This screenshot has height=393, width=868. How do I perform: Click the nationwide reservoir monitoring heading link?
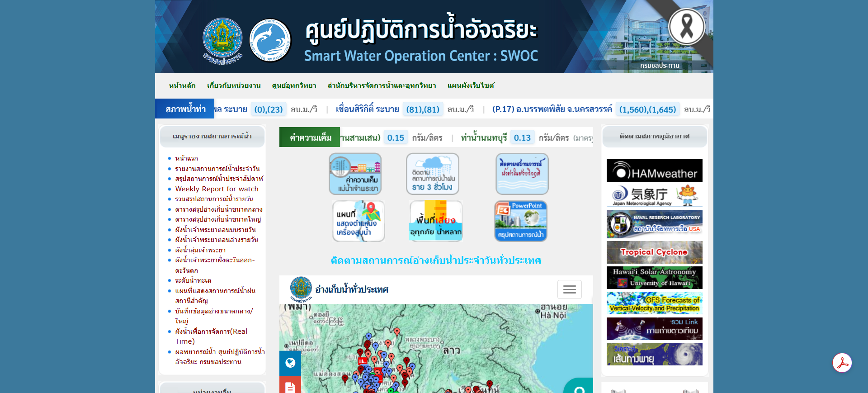436,260
